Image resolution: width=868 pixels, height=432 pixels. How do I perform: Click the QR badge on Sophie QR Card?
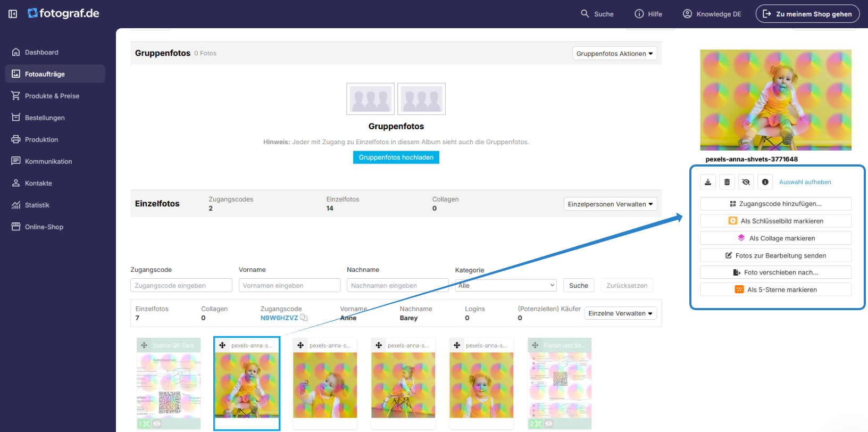(x=144, y=424)
